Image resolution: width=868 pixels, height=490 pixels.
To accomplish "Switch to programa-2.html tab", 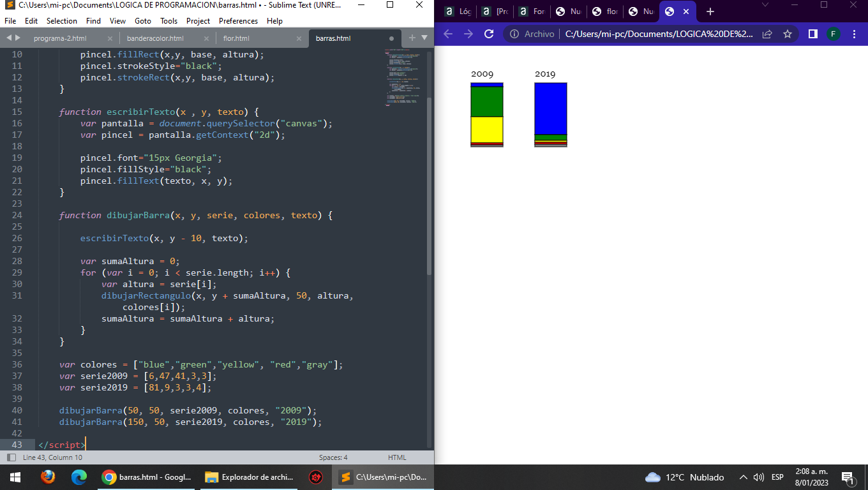I will pos(60,38).
